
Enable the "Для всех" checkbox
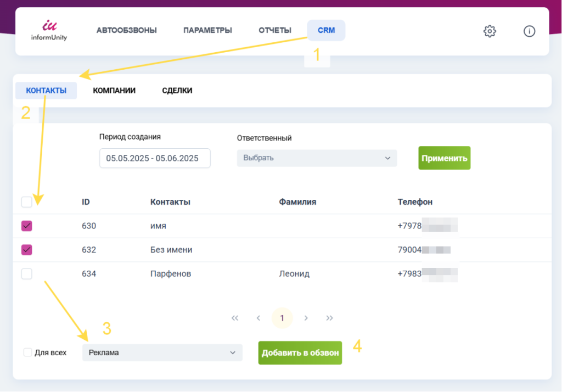point(28,352)
